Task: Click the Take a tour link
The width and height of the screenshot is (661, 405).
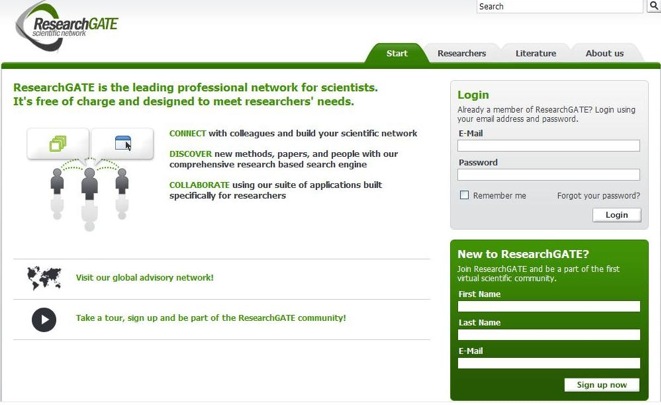Action: click(x=210, y=318)
